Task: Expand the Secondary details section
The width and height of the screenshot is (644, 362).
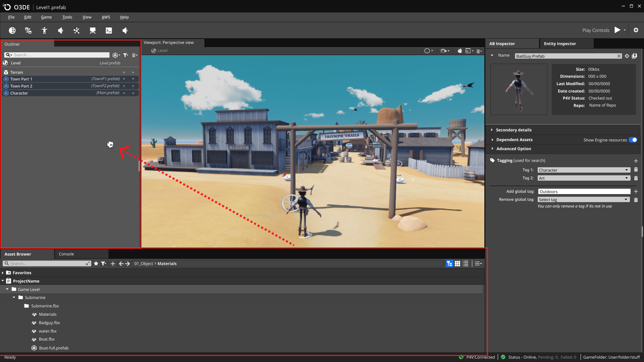Action: (x=514, y=130)
